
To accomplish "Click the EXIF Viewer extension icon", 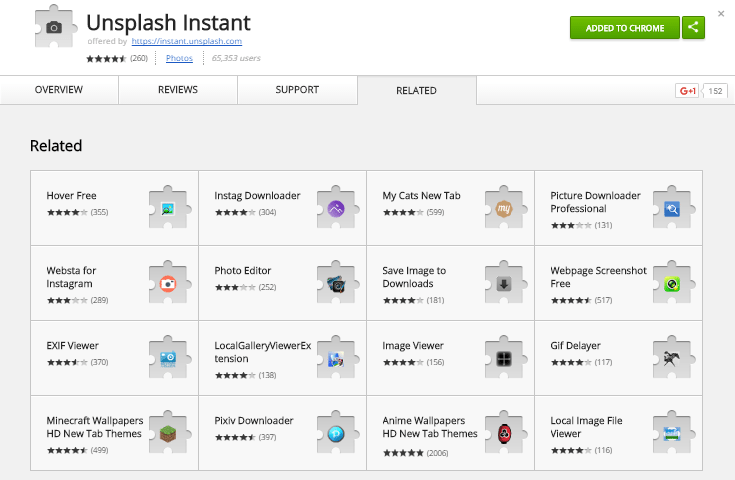I will pyautogui.click(x=170, y=358).
